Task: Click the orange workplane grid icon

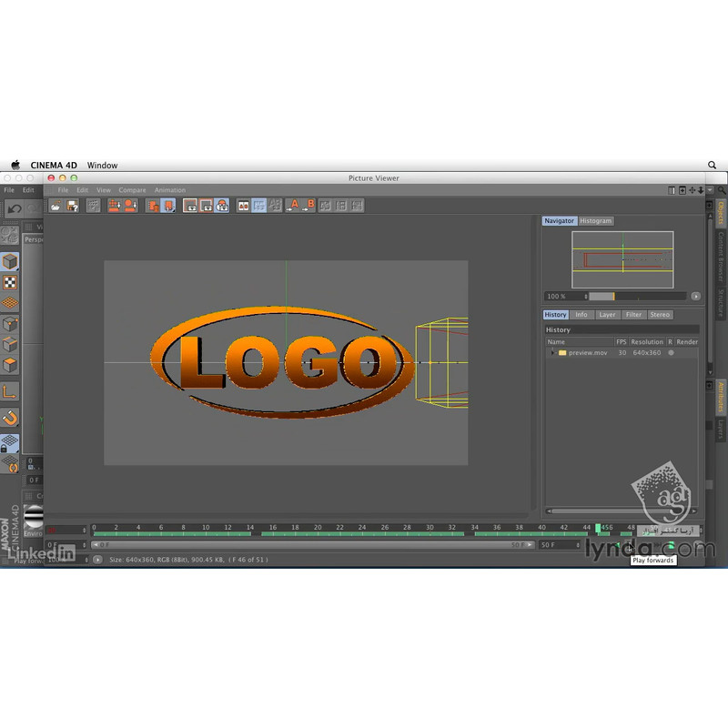Action: (10, 303)
